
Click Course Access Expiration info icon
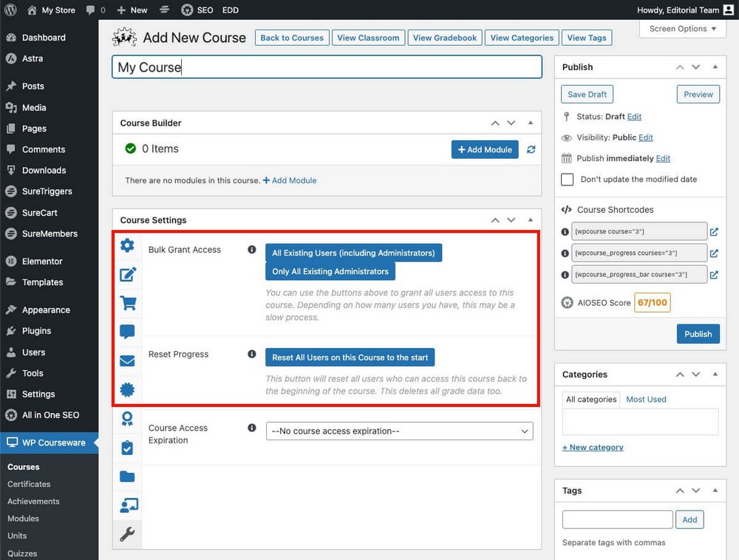click(252, 428)
